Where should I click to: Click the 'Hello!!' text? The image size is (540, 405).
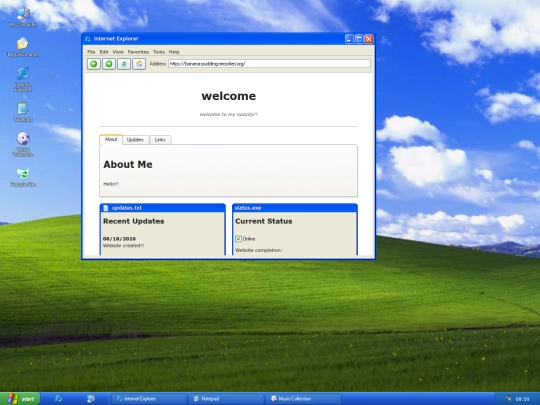111,184
